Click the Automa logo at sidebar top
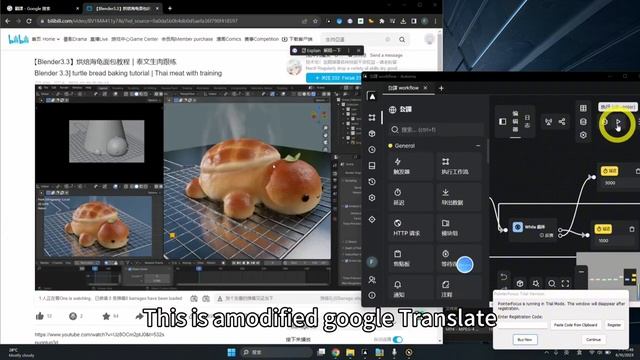This screenshot has width=640, height=360. tap(372, 96)
